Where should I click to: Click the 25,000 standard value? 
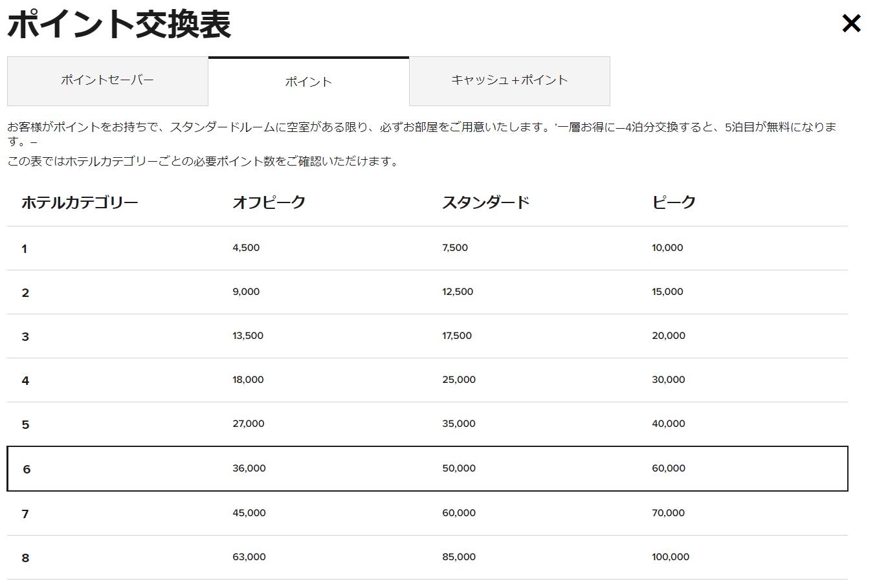tap(459, 380)
